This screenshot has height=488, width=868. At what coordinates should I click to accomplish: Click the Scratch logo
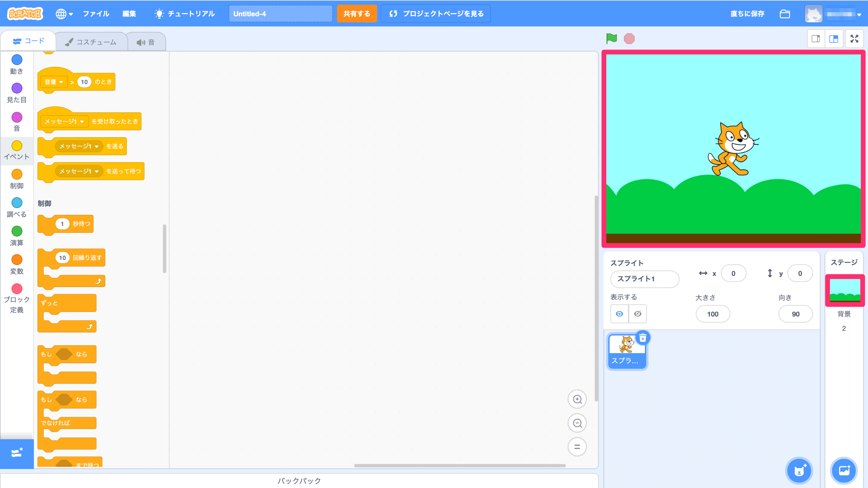[25, 14]
